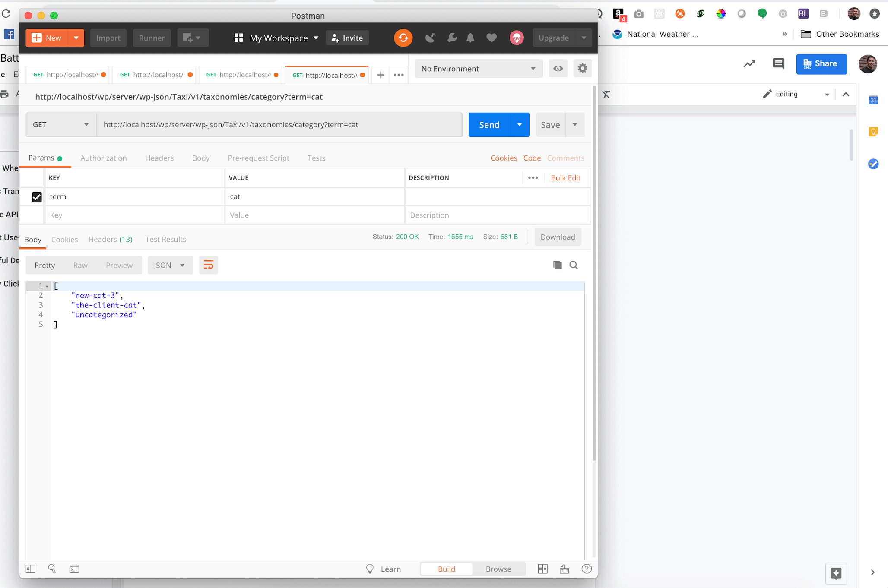The image size is (888, 588).
Task: Switch to the Headers (13) tab
Action: tap(110, 239)
